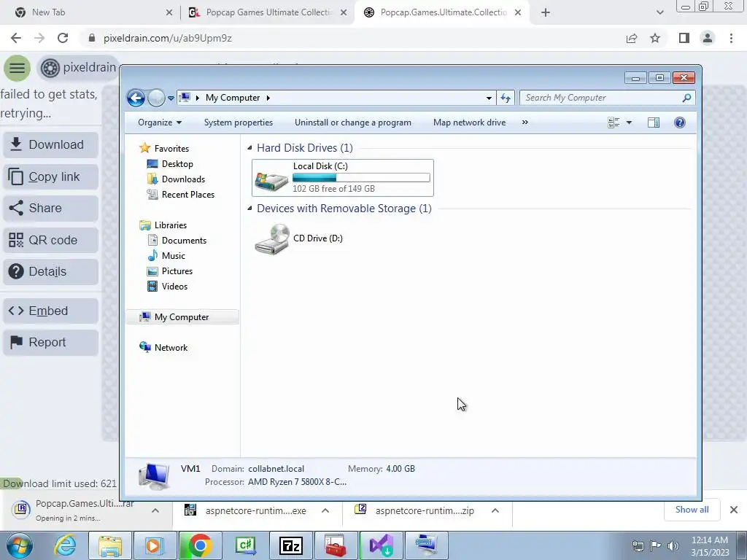Click the Local Disk usage bar
The image size is (747, 560).
pos(361,178)
